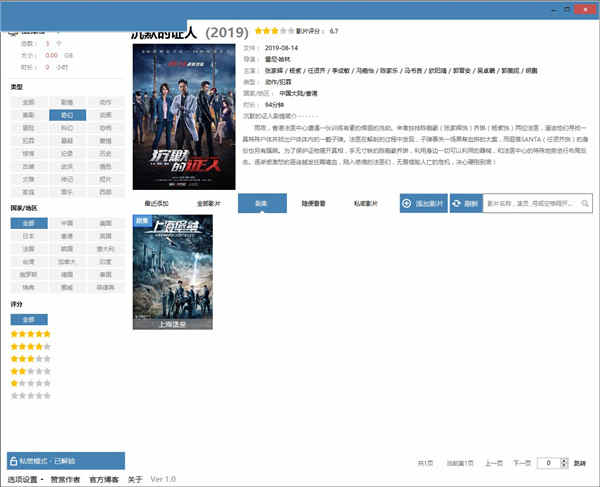Screen dimensions: 600x487
Task: Select the 菲律宾 country filter
Action: [106, 287]
